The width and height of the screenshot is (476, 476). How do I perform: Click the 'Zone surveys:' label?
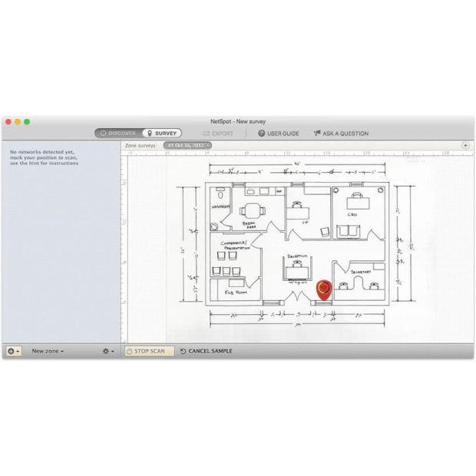tap(140, 146)
